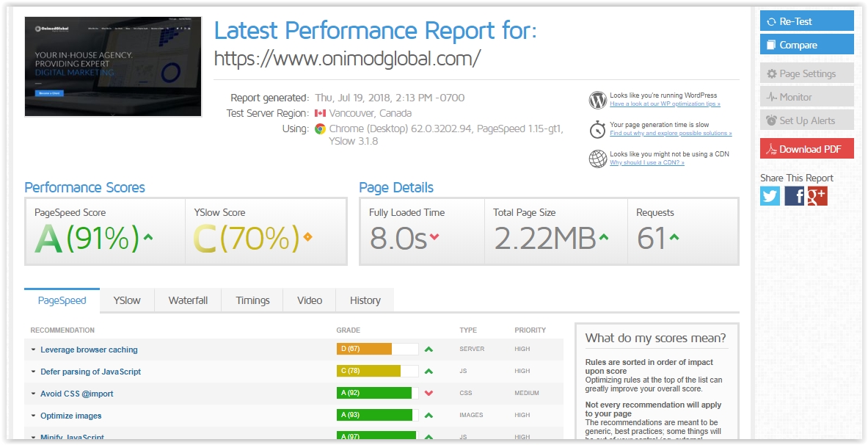Click the YSlow Score C (70%) value
The height and width of the screenshot is (445, 868).
(247, 239)
